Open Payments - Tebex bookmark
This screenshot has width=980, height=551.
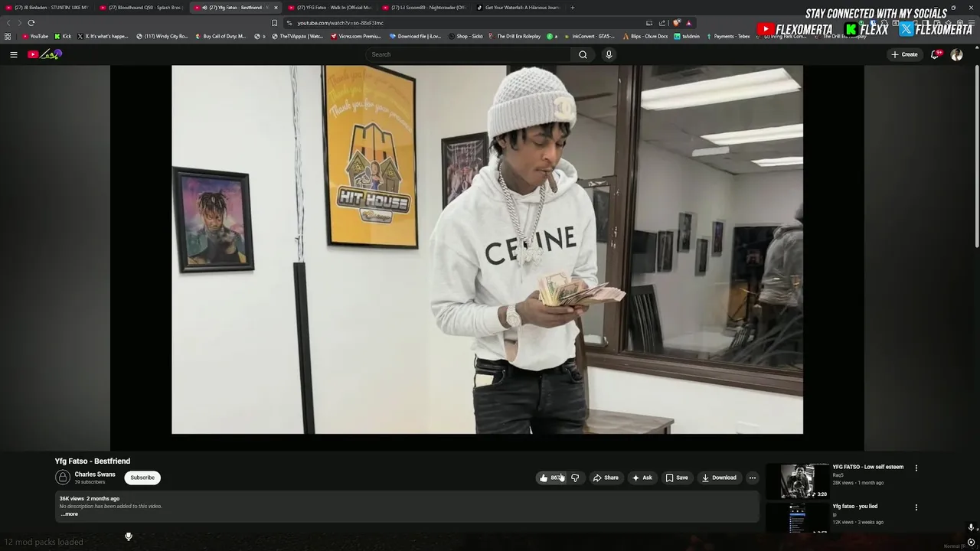point(728,36)
